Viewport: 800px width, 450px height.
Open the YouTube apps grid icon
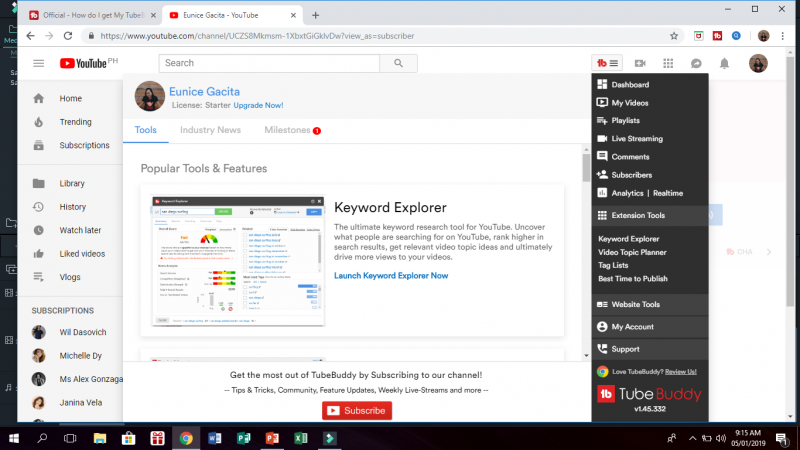[x=668, y=63]
